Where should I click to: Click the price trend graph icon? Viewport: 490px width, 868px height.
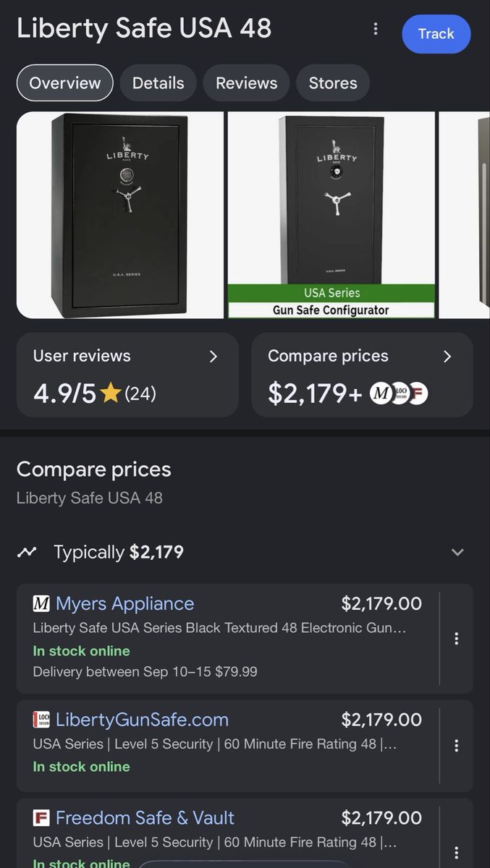click(x=28, y=553)
